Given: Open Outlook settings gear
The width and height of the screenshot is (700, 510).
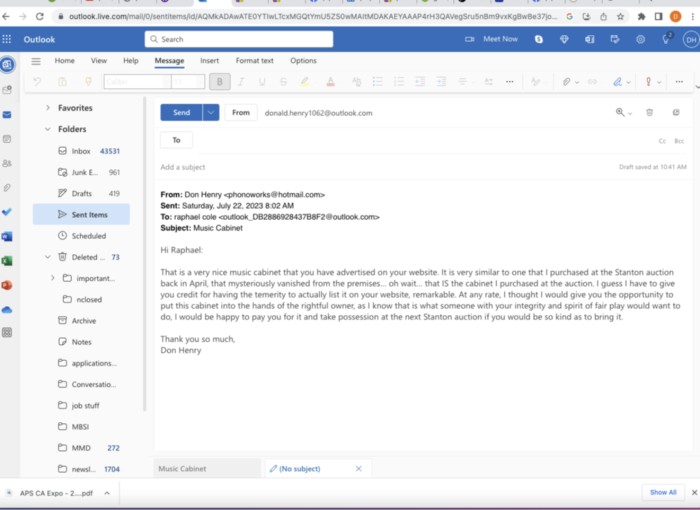Looking at the screenshot, I should (640, 39).
